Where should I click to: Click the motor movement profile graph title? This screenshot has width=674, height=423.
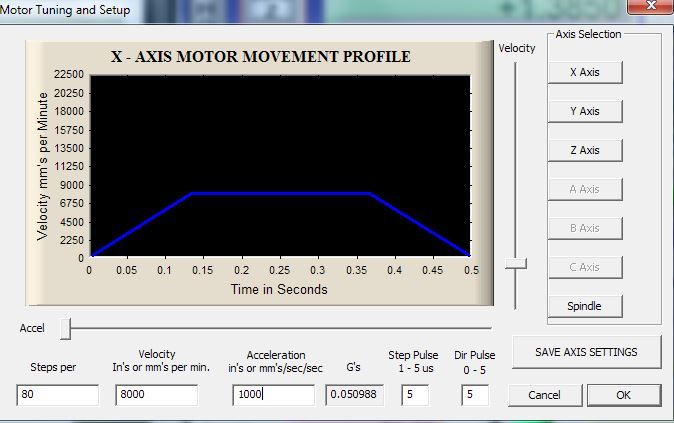pyautogui.click(x=260, y=57)
